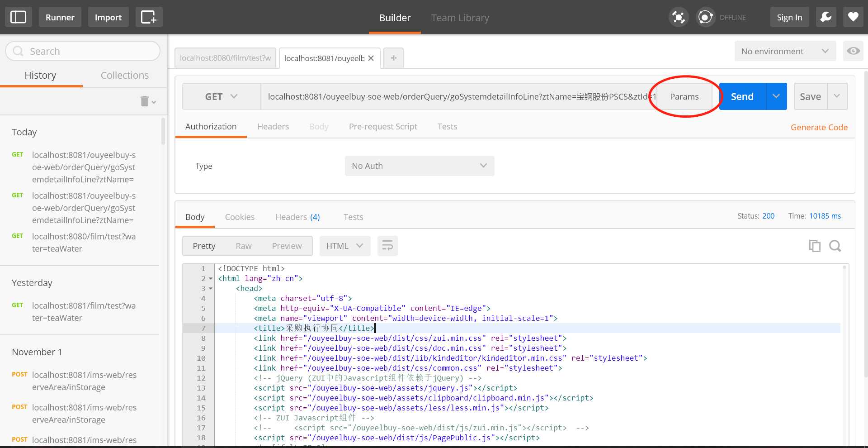Close the localhost:8081/ouyeelb tab
Viewport: 868px width, 448px height.
(x=371, y=58)
